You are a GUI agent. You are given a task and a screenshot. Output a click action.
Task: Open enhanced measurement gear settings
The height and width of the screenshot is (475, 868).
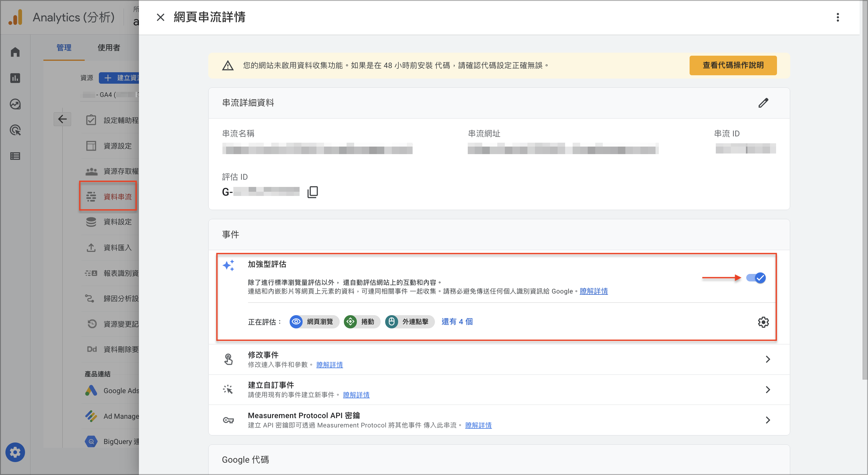coord(763,322)
